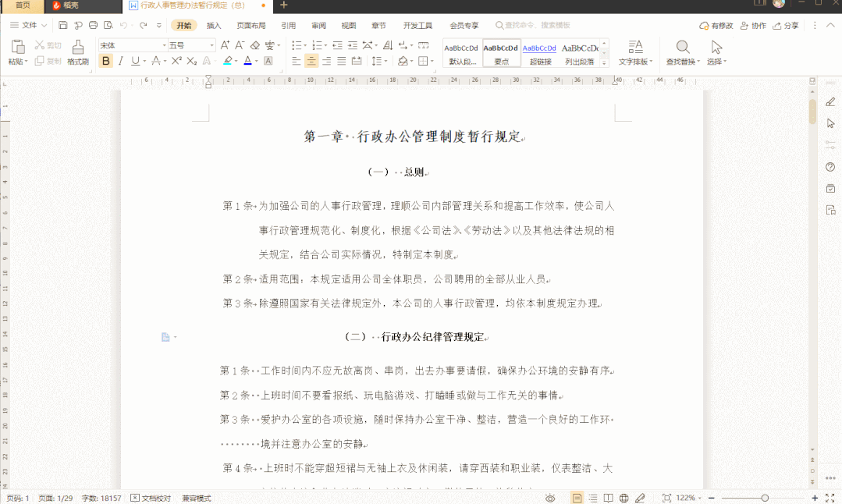
Task: Expand the borders dropdown
Action: coord(432,61)
